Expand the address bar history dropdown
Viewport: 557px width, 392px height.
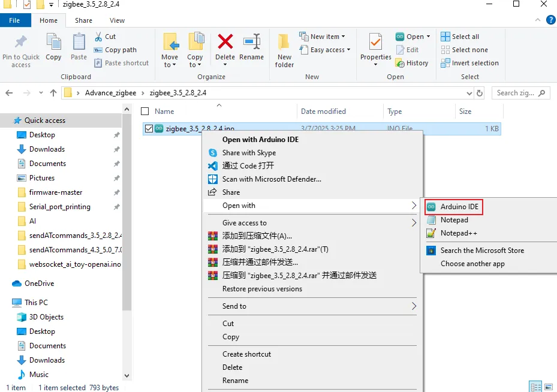click(x=470, y=93)
